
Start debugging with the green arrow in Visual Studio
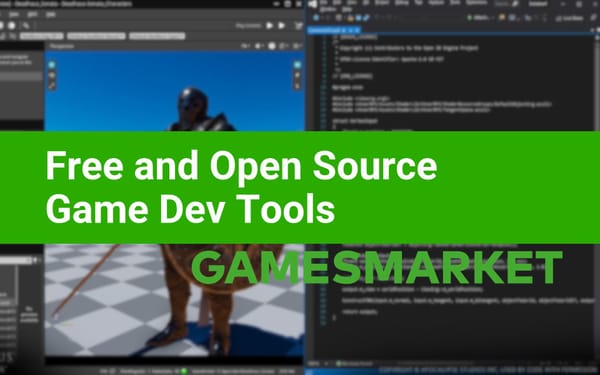pyautogui.click(x=470, y=18)
